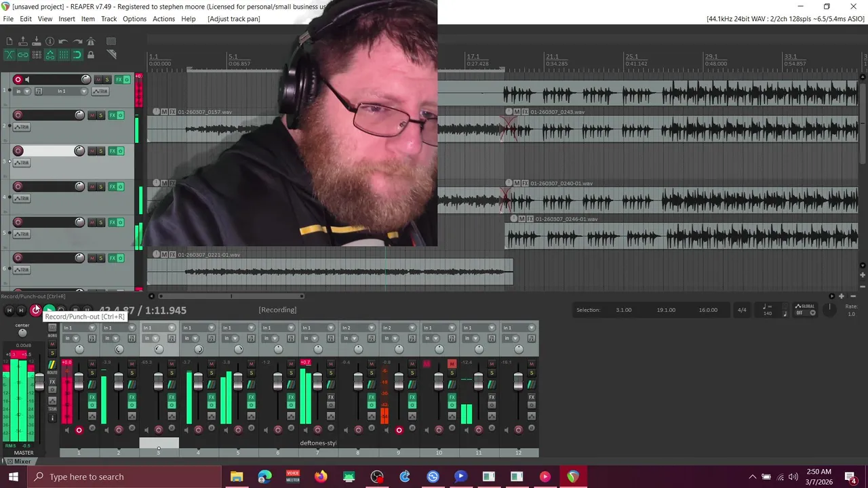Toggle grid lines toolbar icon

pos(64,55)
